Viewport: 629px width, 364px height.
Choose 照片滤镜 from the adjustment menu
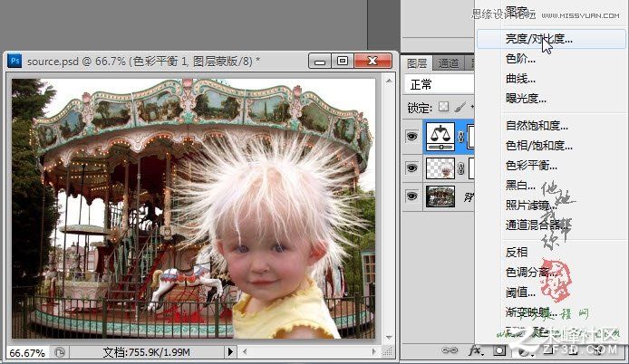[x=531, y=205]
